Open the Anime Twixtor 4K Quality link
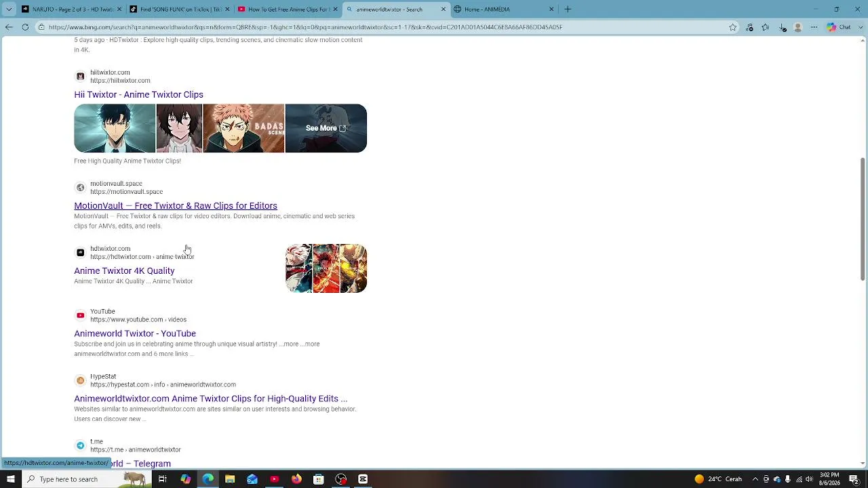The height and width of the screenshot is (488, 868). (124, 271)
